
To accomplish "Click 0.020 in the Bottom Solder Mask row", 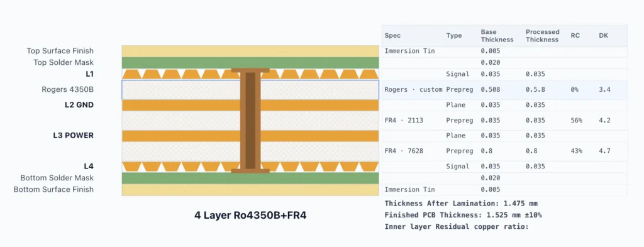I will pos(491,178).
